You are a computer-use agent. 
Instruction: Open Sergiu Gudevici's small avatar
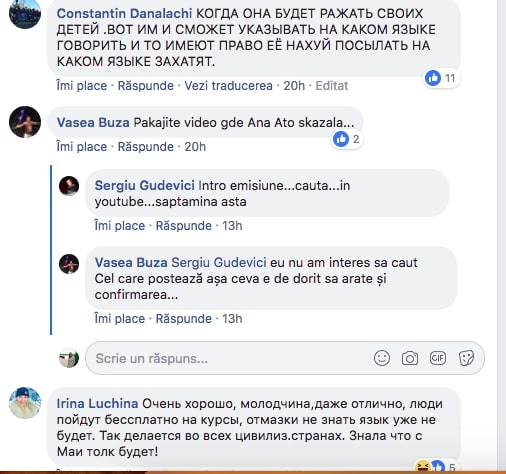[69, 186]
